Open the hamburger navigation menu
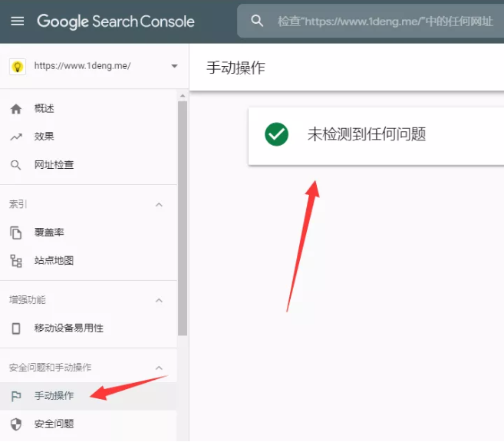The image size is (504, 442). tap(18, 21)
